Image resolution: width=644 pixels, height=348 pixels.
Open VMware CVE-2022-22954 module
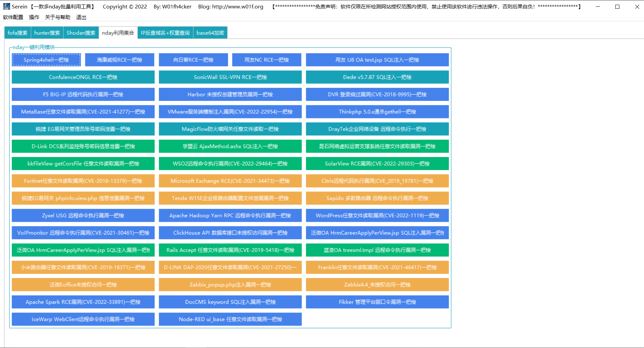[230, 112]
